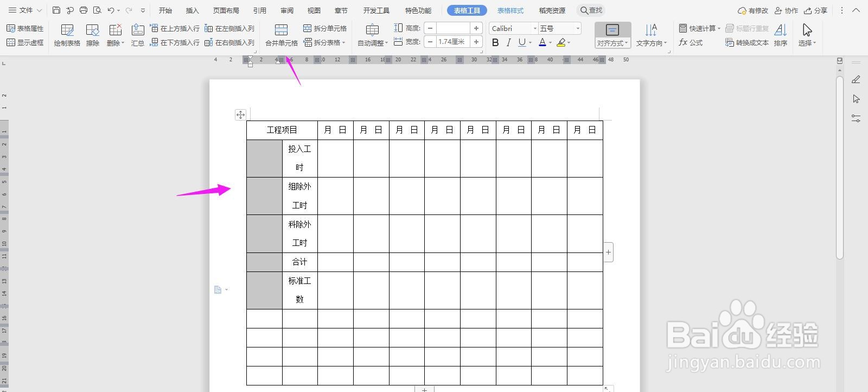Increase column width with plus stepper
This screenshot has width=868, height=392.
click(x=476, y=42)
